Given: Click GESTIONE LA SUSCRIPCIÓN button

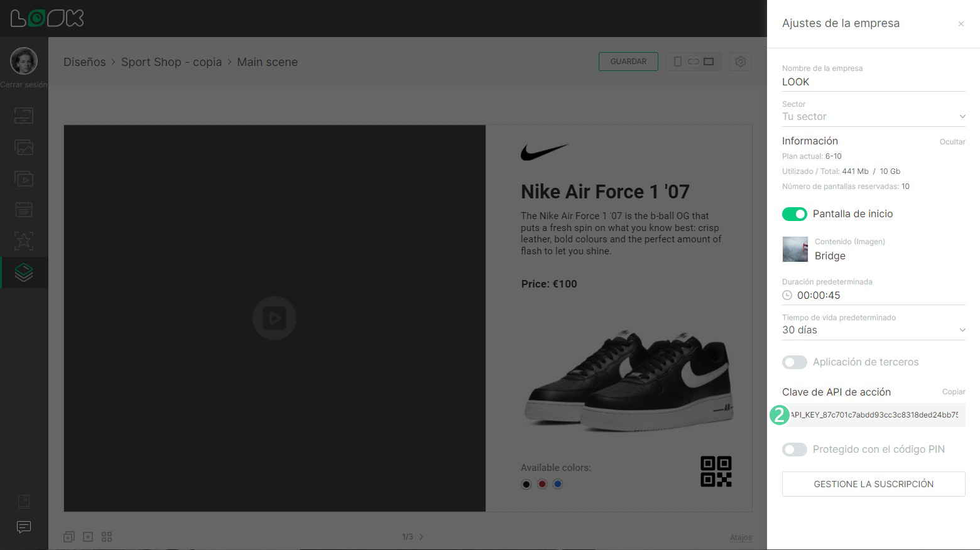Looking at the screenshot, I should [874, 484].
